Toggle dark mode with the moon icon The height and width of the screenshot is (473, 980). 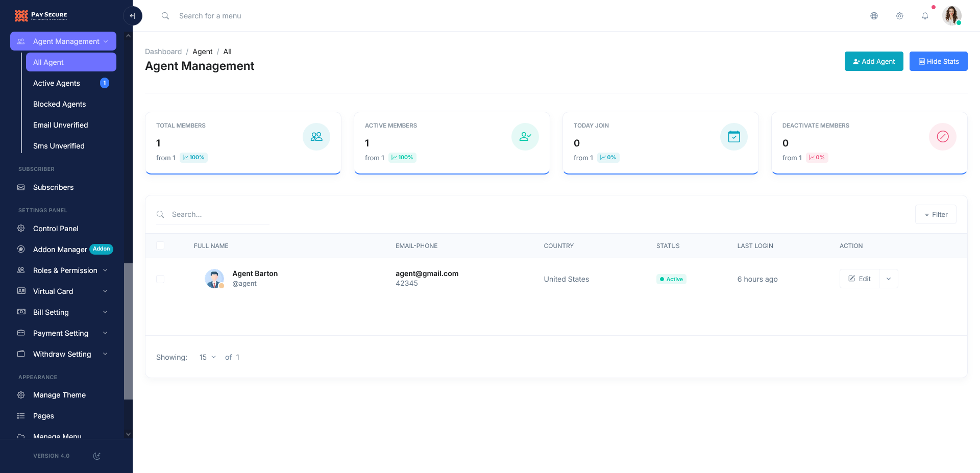[97, 456]
